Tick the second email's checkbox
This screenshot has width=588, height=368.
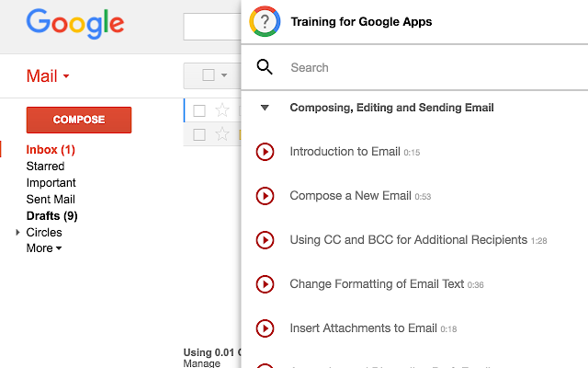[199, 134]
